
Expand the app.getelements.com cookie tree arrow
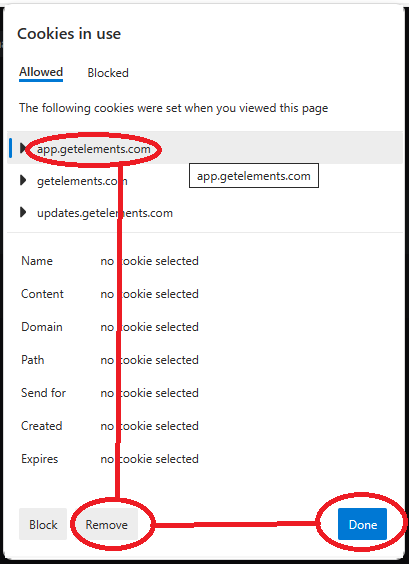coord(23,148)
